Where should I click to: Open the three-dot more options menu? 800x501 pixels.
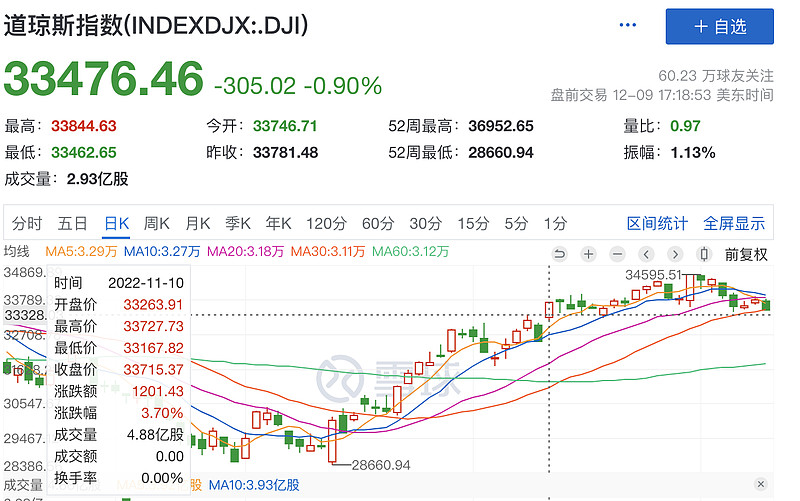(627, 25)
